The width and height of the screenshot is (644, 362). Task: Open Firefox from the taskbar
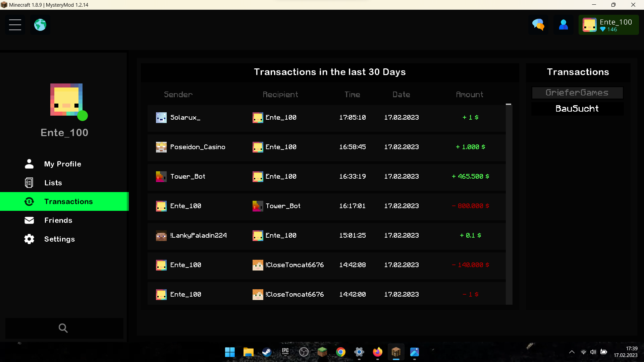coord(378,352)
